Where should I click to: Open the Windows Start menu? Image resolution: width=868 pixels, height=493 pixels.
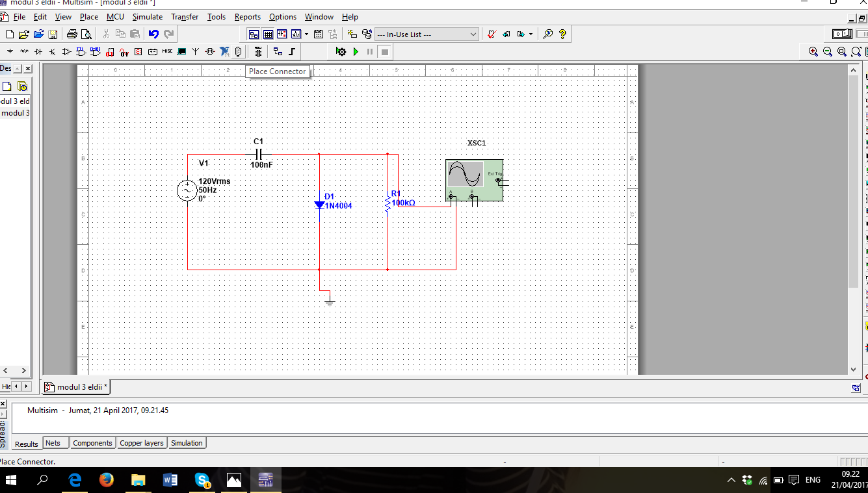tap(11, 480)
